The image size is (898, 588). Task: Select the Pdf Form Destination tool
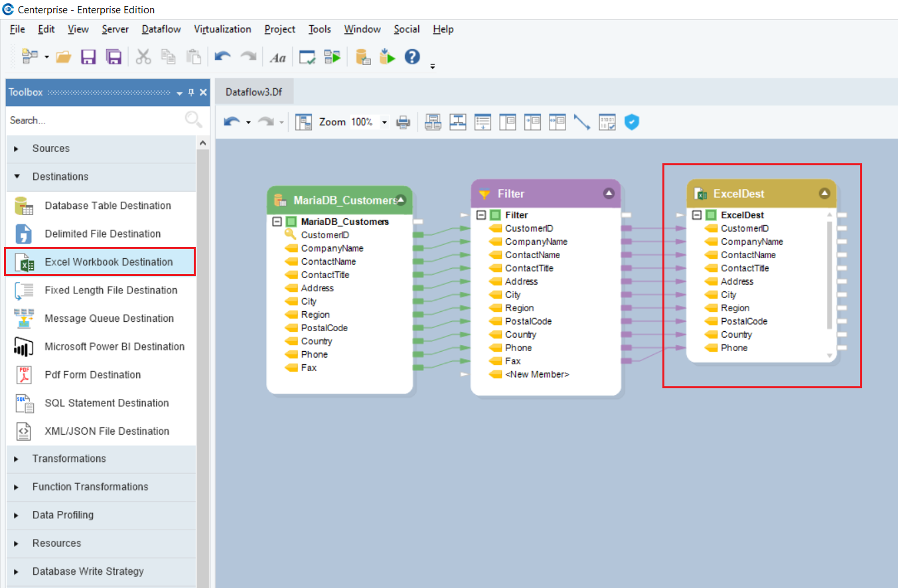[x=92, y=375]
